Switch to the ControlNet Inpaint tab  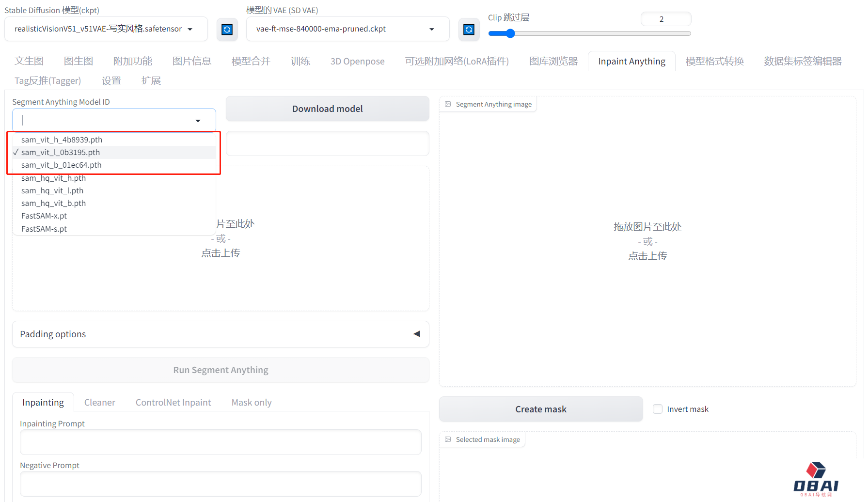pos(173,402)
